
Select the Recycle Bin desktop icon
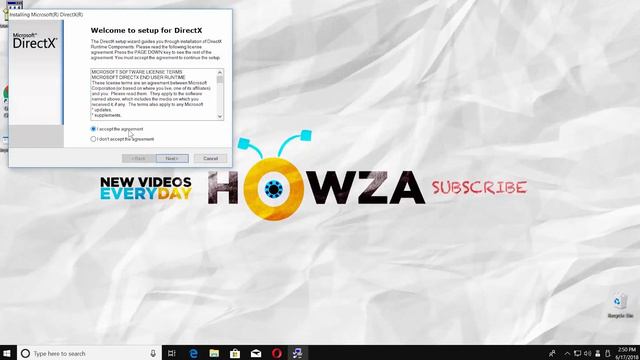tap(620, 305)
